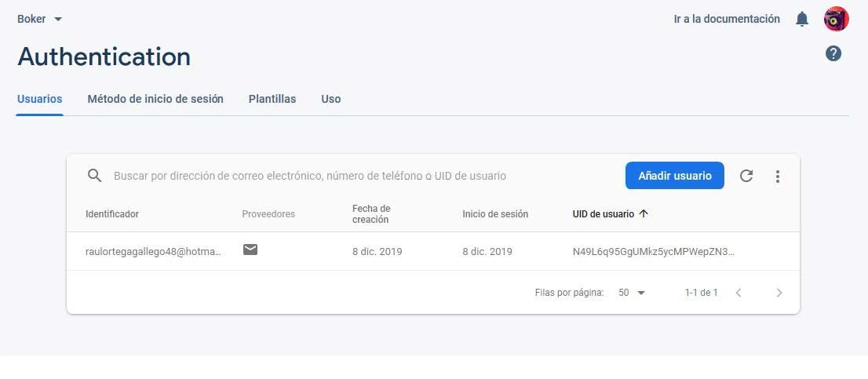Image resolution: width=868 pixels, height=379 pixels.
Task: Refresh the users list
Action: [746, 176]
